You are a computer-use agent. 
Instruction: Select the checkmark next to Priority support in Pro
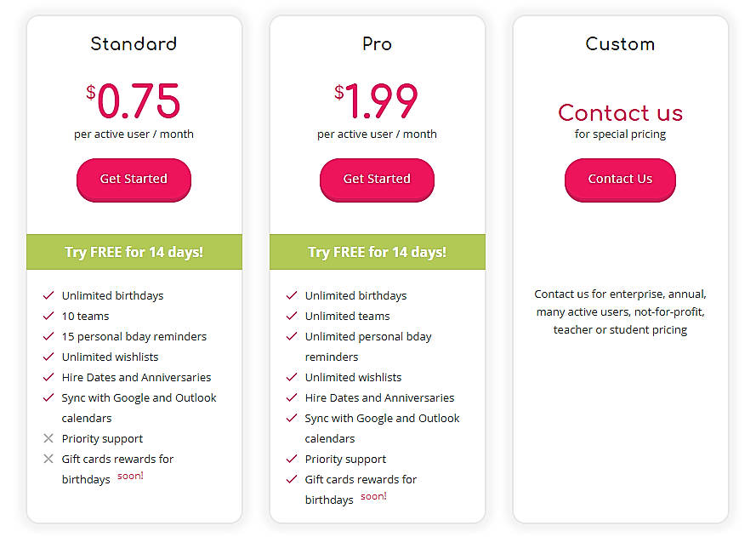[291, 459]
